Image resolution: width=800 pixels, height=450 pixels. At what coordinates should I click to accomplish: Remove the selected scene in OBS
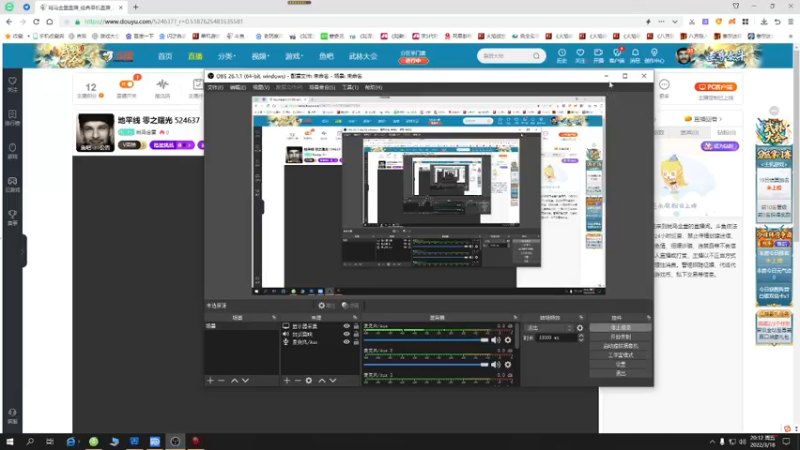coord(221,381)
